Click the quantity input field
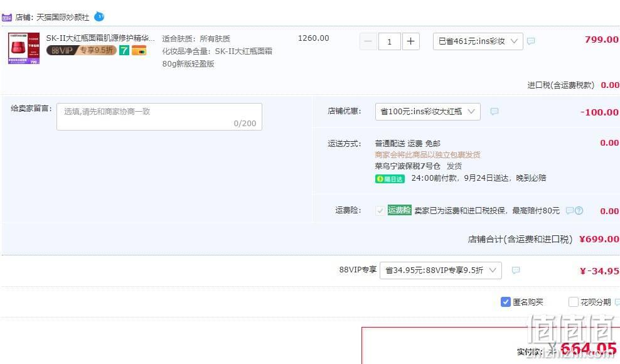 (x=390, y=41)
